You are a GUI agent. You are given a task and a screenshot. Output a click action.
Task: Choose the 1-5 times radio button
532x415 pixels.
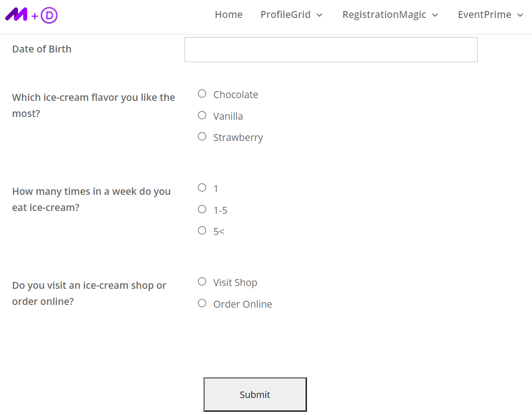[202, 209]
